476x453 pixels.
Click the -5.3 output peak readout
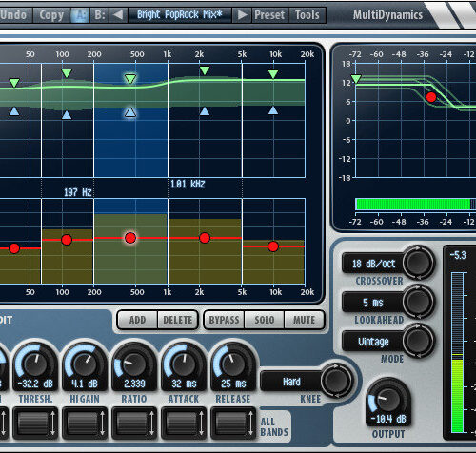coord(458,255)
